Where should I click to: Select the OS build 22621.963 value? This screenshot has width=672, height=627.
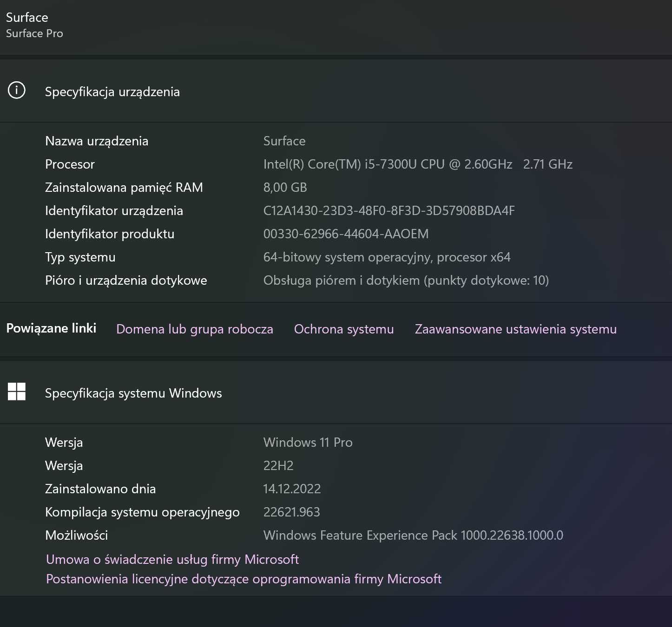pyautogui.click(x=292, y=512)
